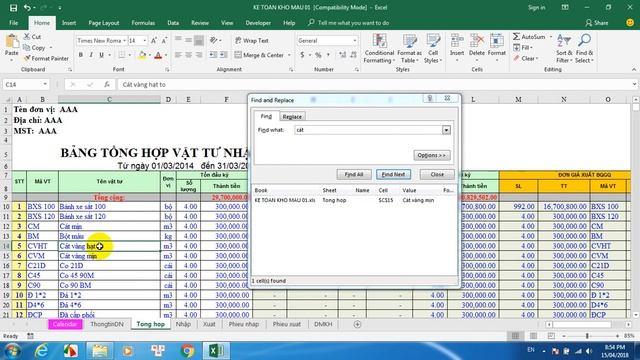Image resolution: width=640 pixels, height=360 pixels.
Task: Click Merge & Center
Action: click(x=259, y=55)
